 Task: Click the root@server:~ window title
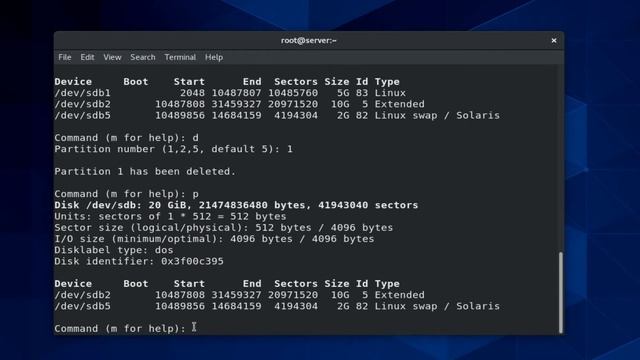pos(309,40)
